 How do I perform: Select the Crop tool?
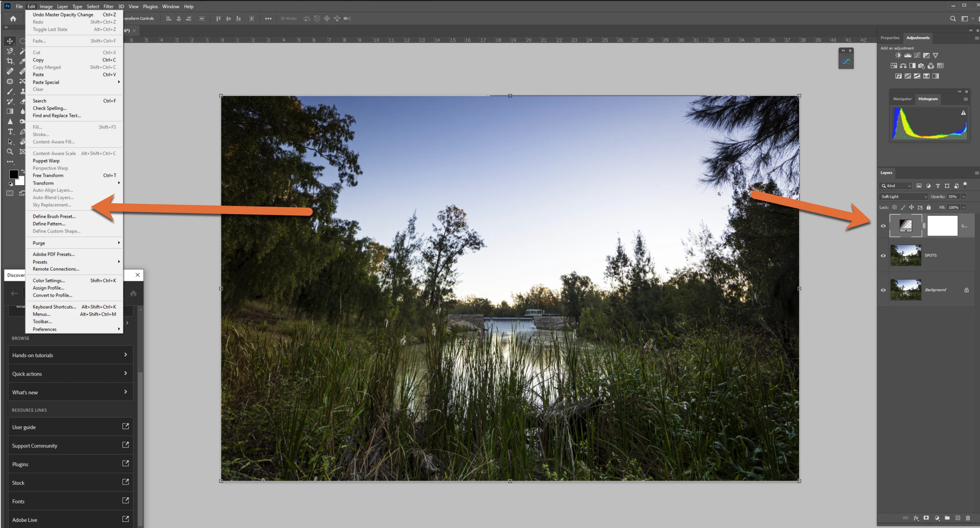pyautogui.click(x=10, y=61)
